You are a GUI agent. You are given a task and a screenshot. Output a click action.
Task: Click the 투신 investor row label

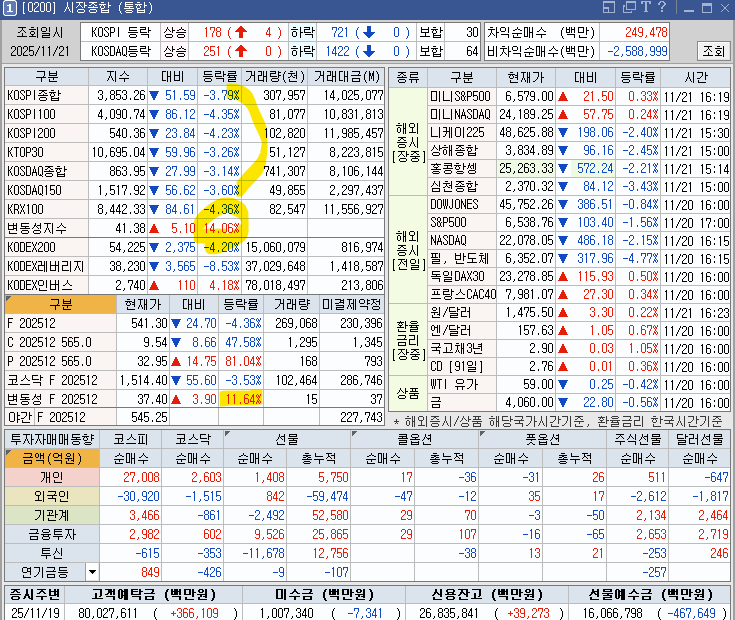point(52,553)
